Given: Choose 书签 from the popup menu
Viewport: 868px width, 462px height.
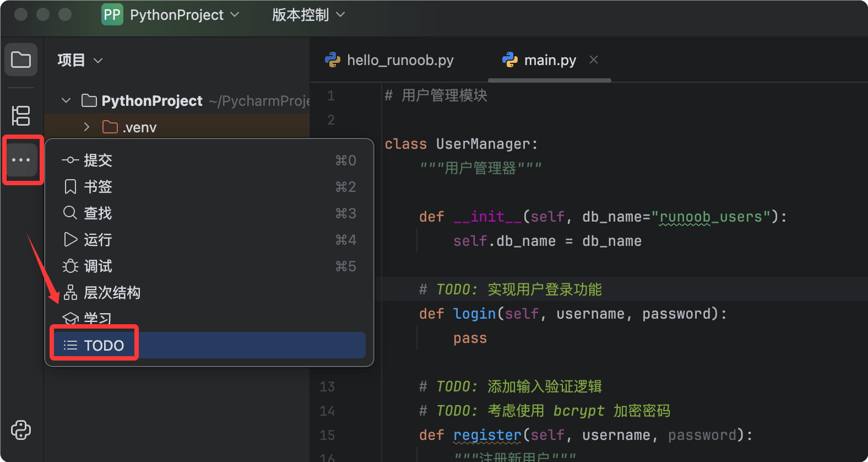Looking at the screenshot, I should 209,187.
